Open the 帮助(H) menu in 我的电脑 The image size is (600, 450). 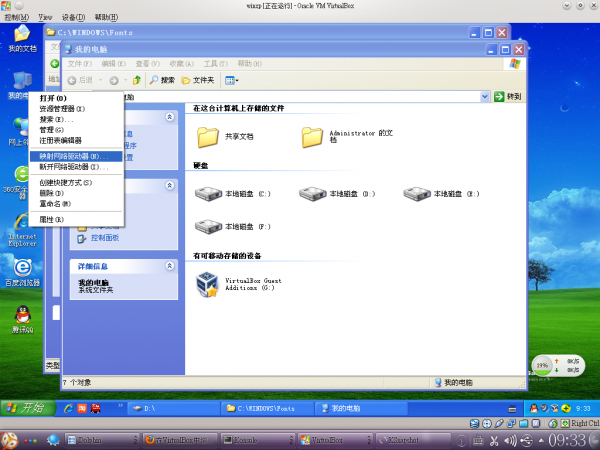point(249,64)
